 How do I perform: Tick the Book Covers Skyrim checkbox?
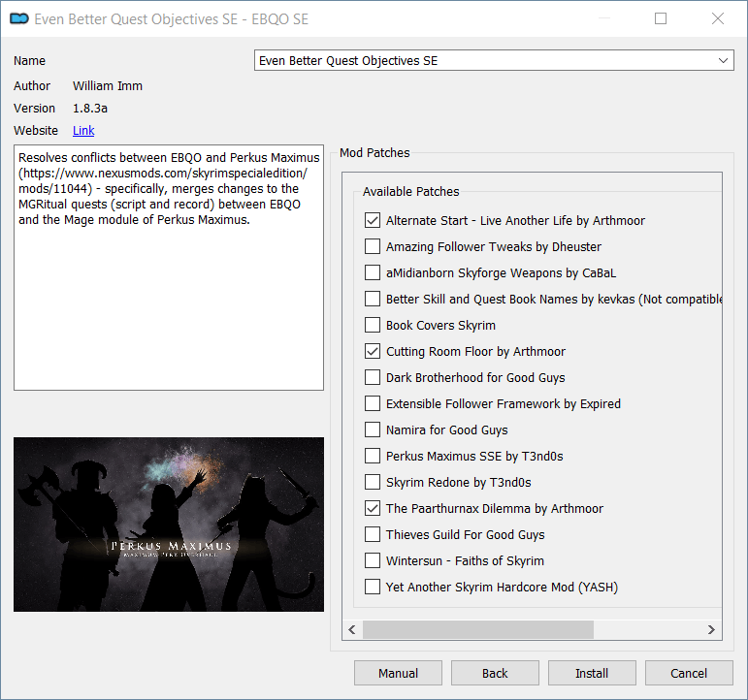click(x=373, y=325)
